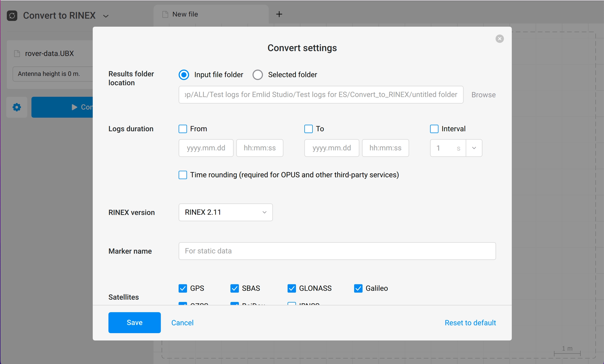Select the Input file folder option
This screenshot has width=604, height=364.
(184, 75)
